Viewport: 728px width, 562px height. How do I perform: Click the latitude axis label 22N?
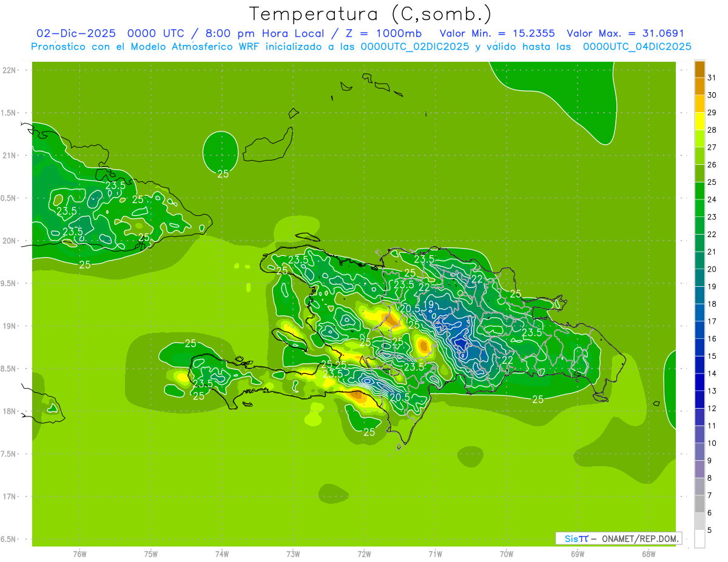10,70
